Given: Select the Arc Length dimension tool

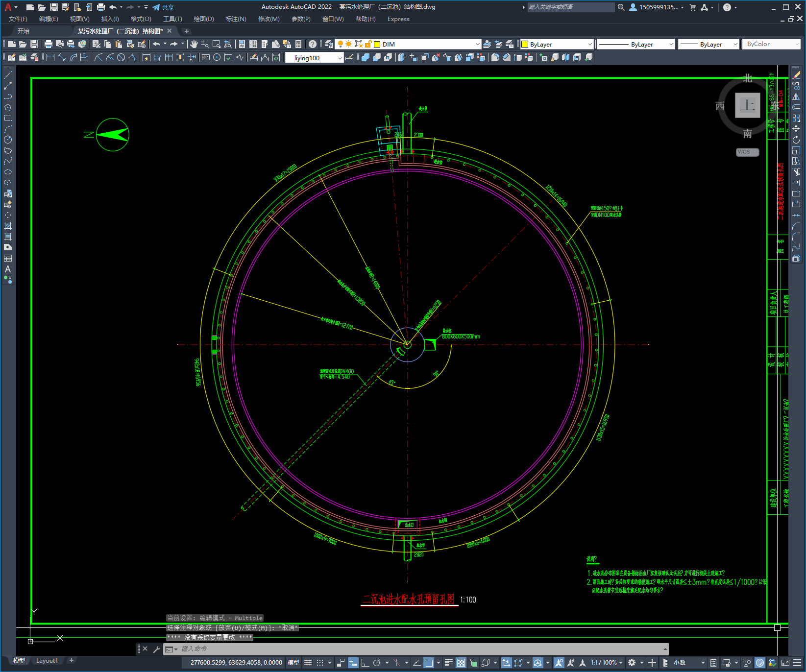Looking at the screenshot, I should pyautogui.click(x=73, y=57).
